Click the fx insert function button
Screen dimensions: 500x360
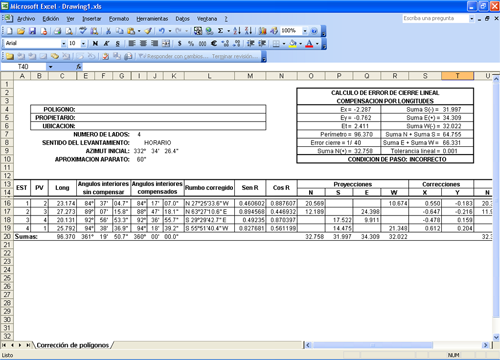[x=79, y=67]
